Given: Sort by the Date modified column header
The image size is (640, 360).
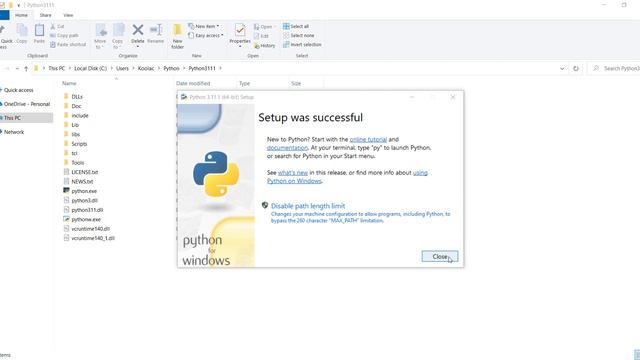Looking at the screenshot, I should click(193, 83).
